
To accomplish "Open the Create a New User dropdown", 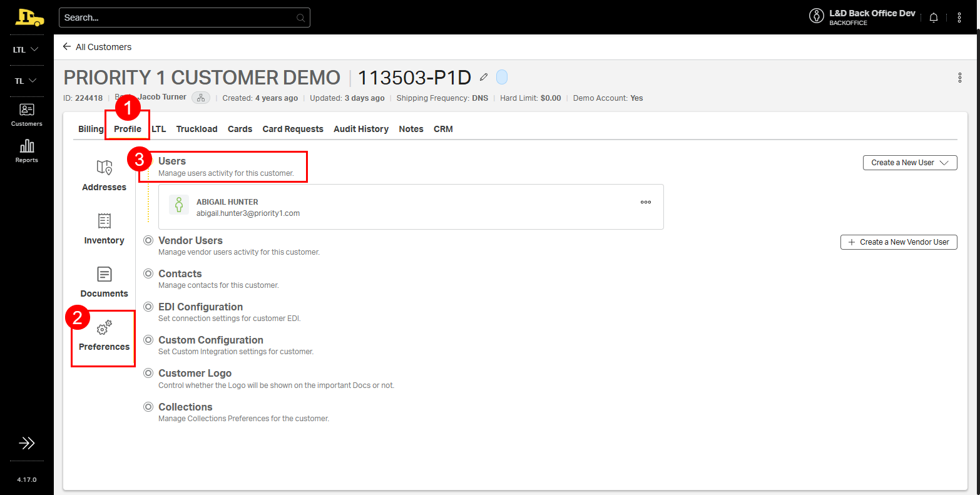I will click(910, 163).
